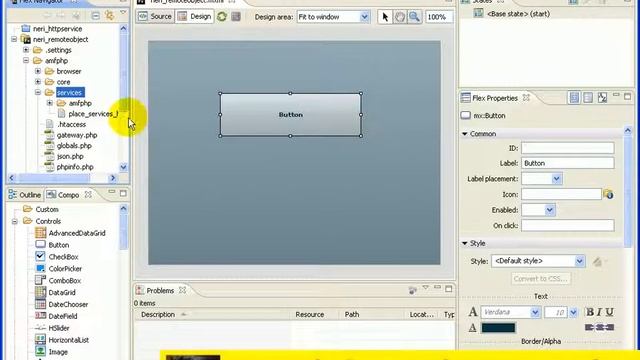The width and height of the screenshot is (640, 360).
Task: Open the Components tab
Action: point(68,195)
